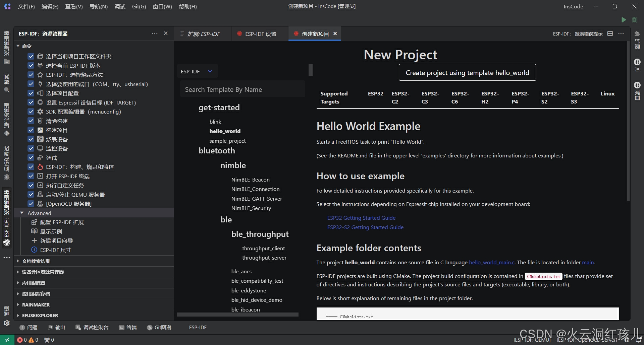Toggle checkbox for build project command
Image resolution: width=644 pixels, height=345 pixels.
point(31,130)
